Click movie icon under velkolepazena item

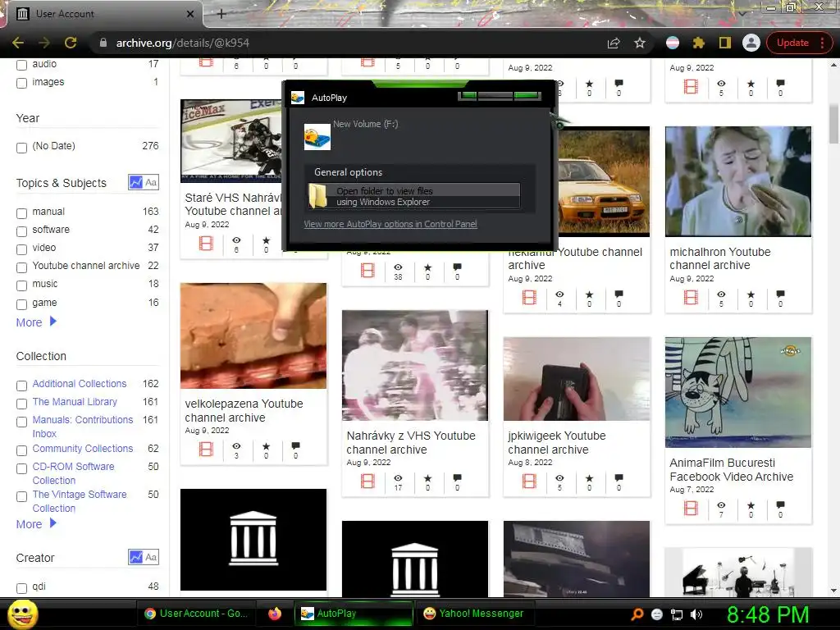(x=206, y=449)
